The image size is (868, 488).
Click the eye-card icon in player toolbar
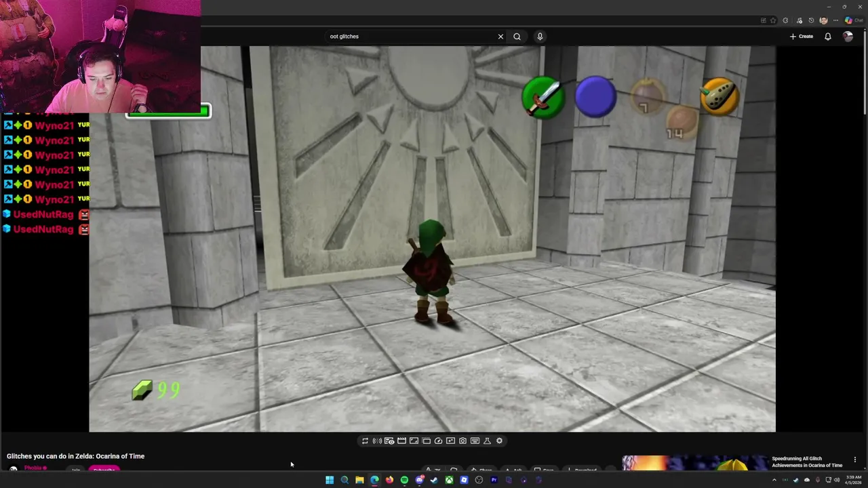(x=389, y=441)
